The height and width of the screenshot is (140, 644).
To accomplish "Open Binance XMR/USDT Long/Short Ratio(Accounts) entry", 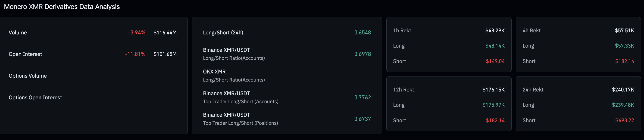I will tap(234, 54).
